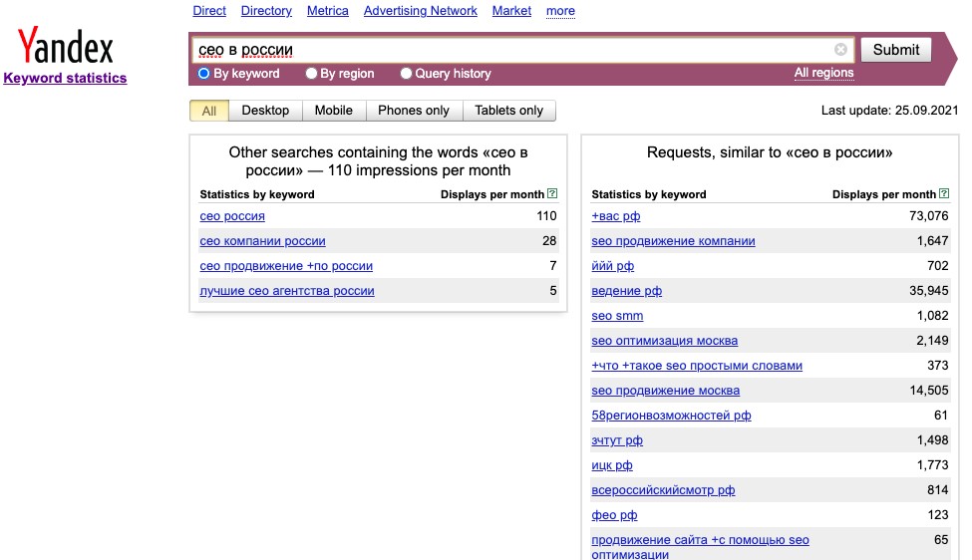The image size is (972, 560).
Task: Click the Submit button
Action: pos(896,50)
